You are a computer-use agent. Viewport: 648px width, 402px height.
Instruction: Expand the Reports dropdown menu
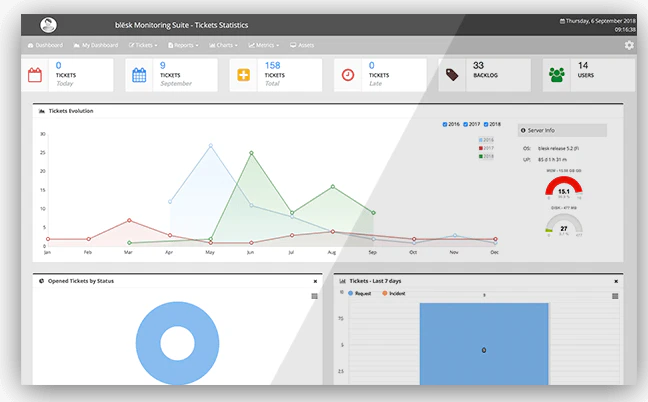coord(183,45)
